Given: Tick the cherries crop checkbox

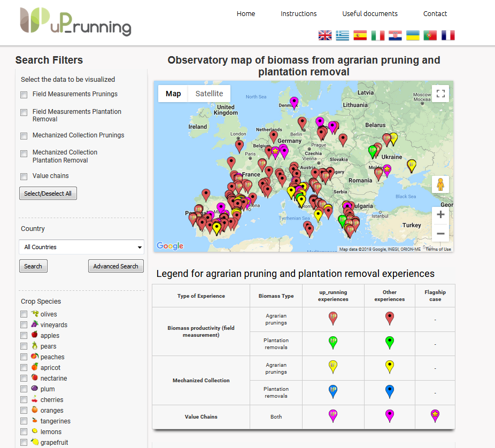Looking at the screenshot, I should pos(24,400).
